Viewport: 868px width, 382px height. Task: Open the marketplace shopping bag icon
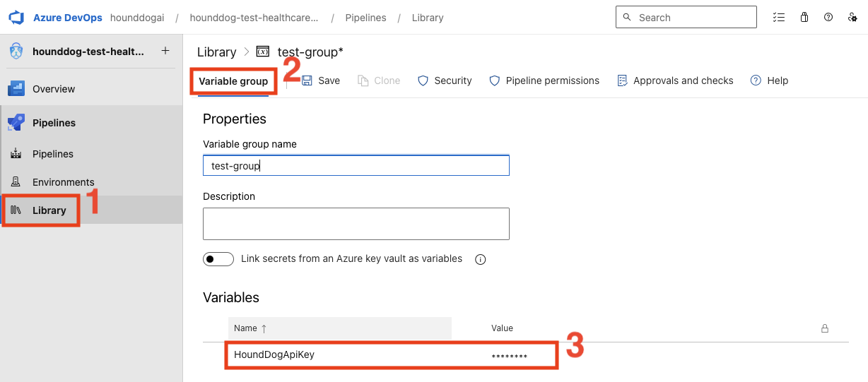(804, 18)
